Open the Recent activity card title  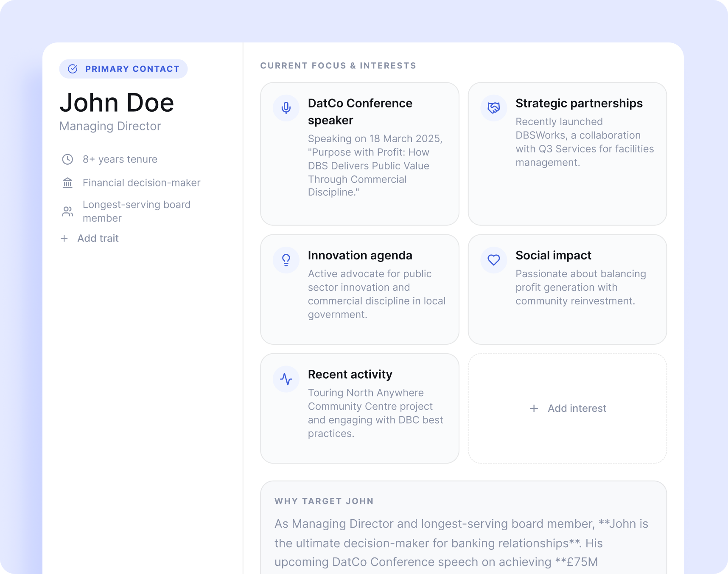(x=350, y=374)
